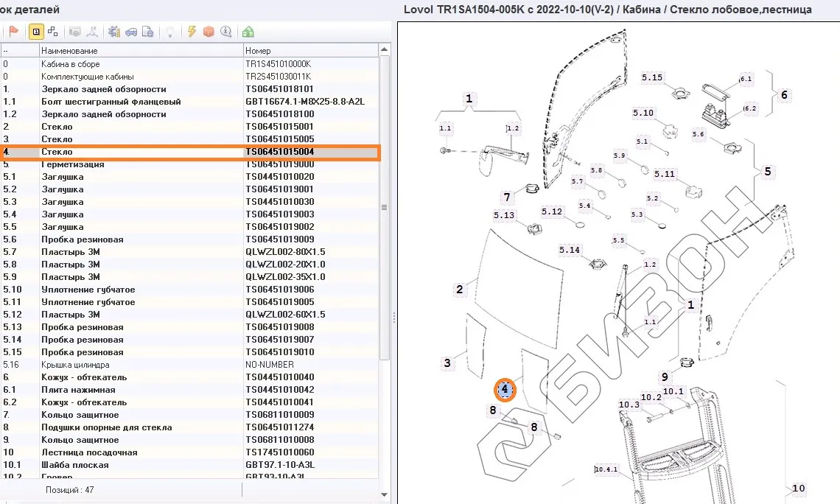This screenshot has width=840, height=504.
Task: Click the green money price icon
Action: 248,32
